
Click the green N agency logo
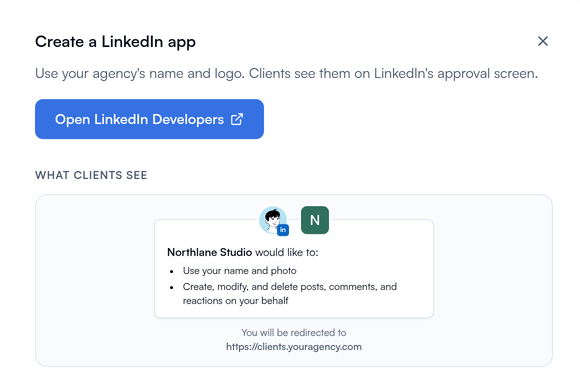(315, 220)
